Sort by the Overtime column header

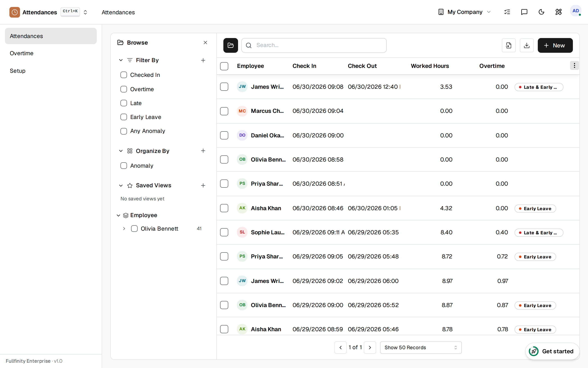(x=492, y=66)
